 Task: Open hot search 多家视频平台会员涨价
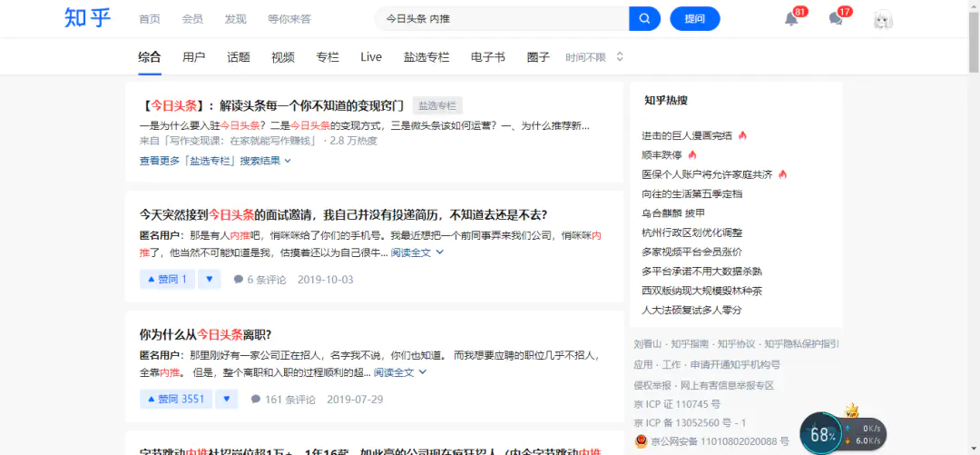click(691, 252)
